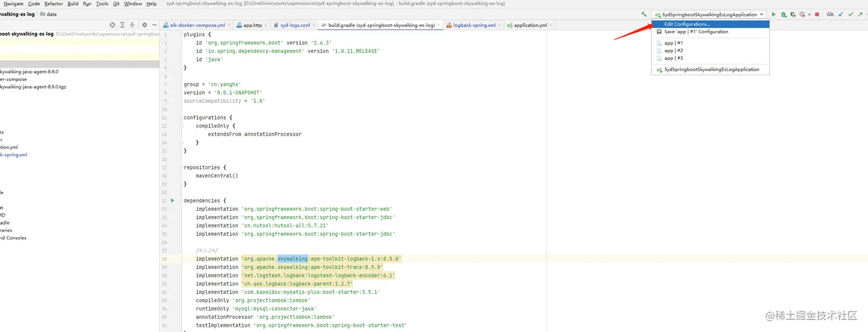Close the app.http tab
The image size is (868, 332).
tap(266, 25)
